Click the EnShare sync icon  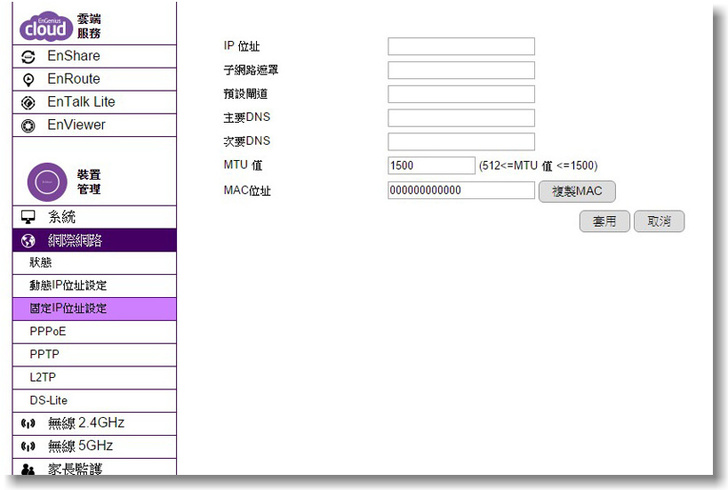(28, 57)
